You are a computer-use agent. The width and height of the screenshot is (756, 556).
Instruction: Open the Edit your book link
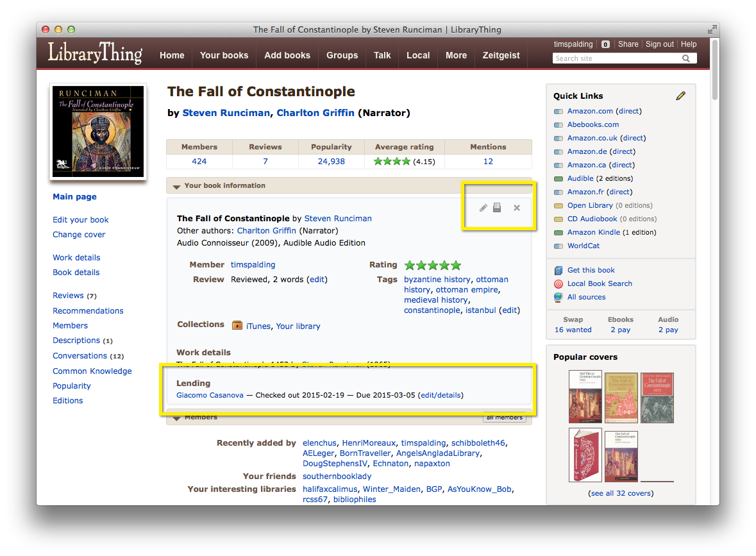pyautogui.click(x=81, y=220)
